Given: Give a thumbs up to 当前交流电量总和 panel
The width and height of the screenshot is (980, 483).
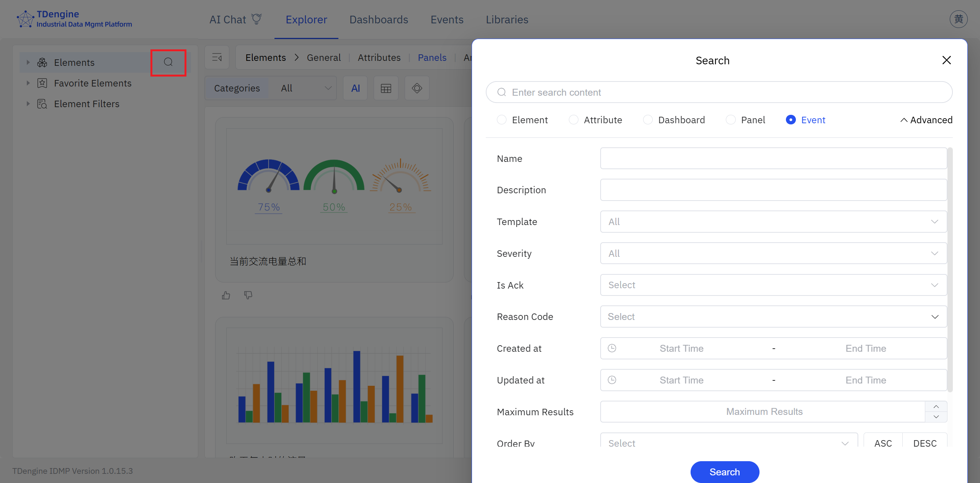Looking at the screenshot, I should 226,295.
